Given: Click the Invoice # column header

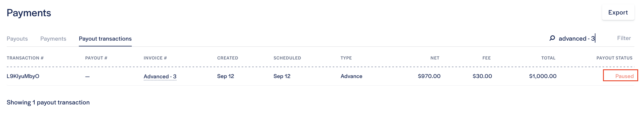Looking at the screenshot, I should [x=155, y=58].
